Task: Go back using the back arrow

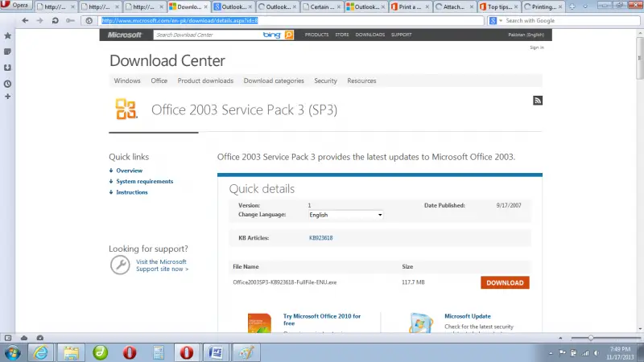Action: (x=25, y=21)
